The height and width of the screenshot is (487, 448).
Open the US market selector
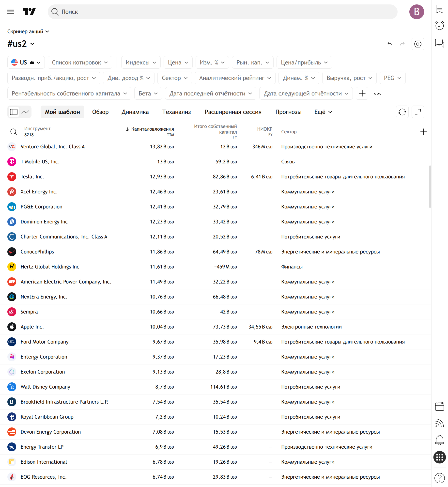click(x=26, y=63)
